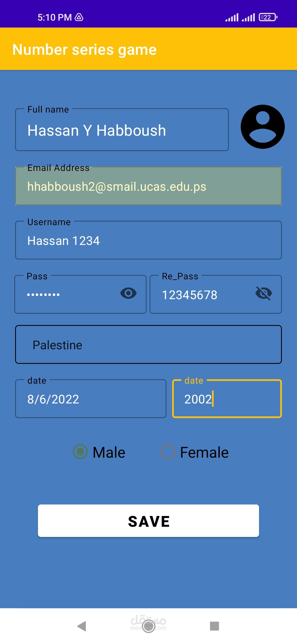The image size is (297, 644).
Task: Focus the Username input field
Action: pyautogui.click(x=148, y=241)
